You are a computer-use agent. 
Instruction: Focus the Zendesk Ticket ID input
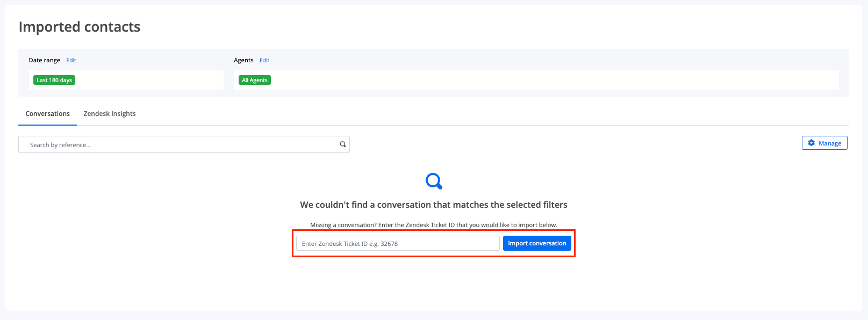(398, 243)
